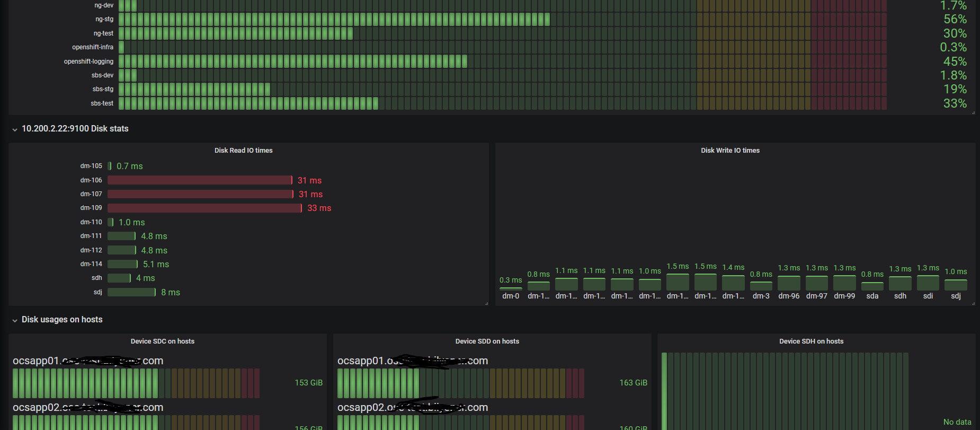Open the Disk Write IO times panel title menu
980x430 pixels.
pyautogui.click(x=730, y=151)
